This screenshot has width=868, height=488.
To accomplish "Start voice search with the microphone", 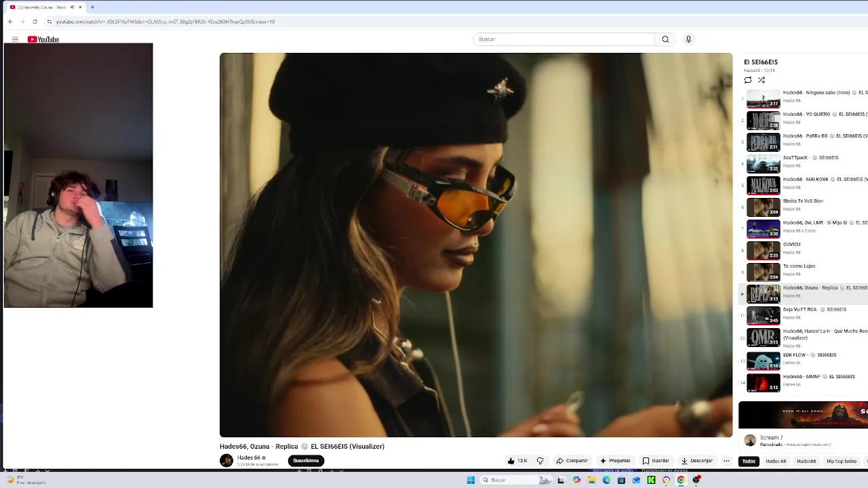I will coord(688,39).
